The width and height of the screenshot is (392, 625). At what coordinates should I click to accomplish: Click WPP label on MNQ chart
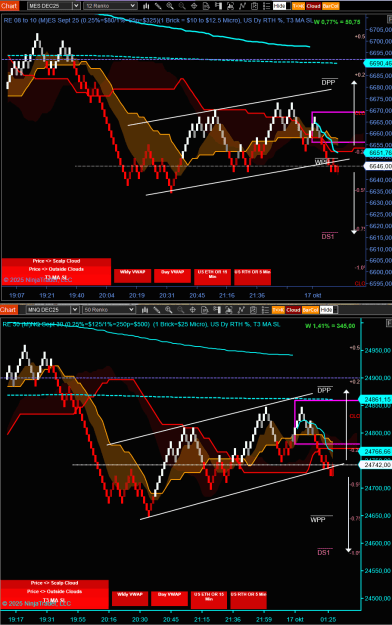click(318, 520)
